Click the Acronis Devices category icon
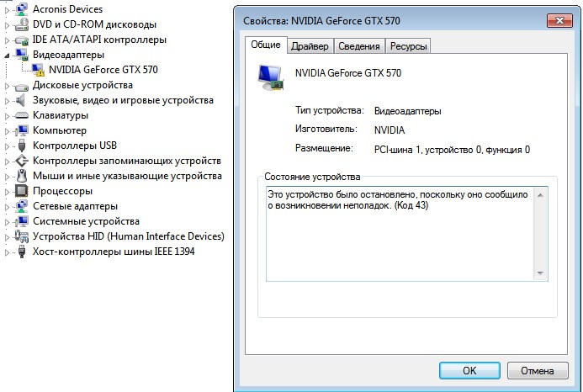The width and height of the screenshot is (583, 392). [x=22, y=9]
